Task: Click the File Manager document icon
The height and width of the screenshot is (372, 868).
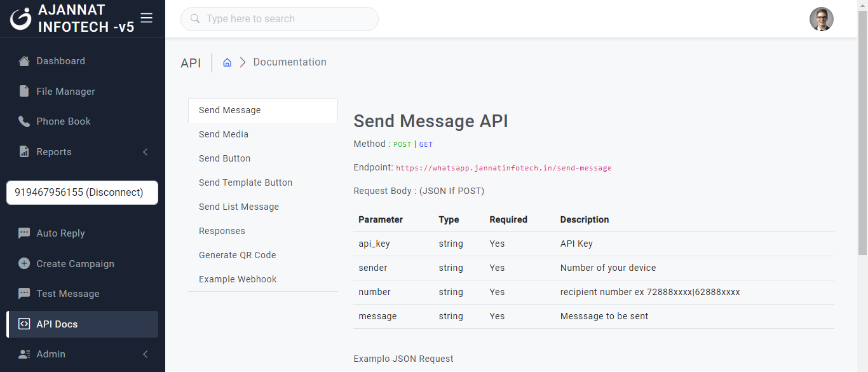Action: [x=24, y=92]
